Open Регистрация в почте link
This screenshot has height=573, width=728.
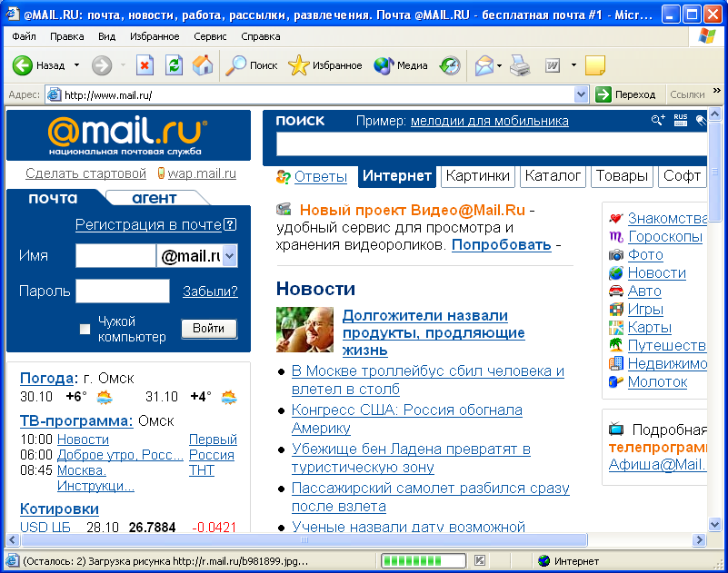click(148, 224)
